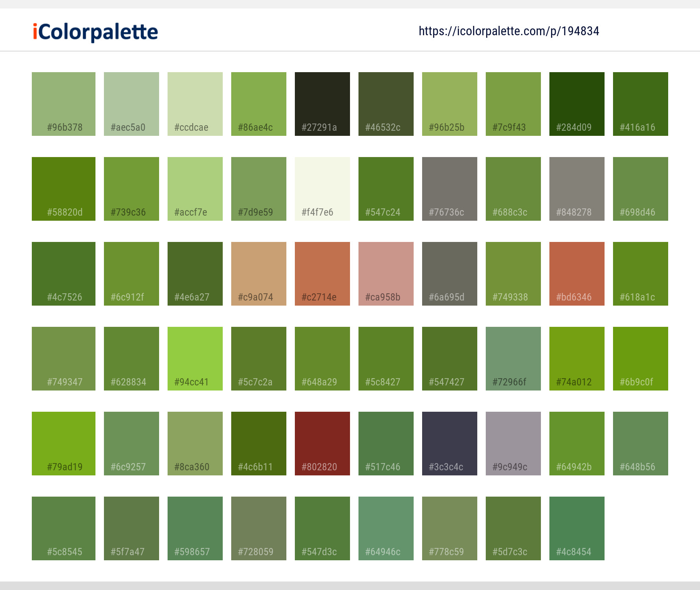Pick the dark red #802820 swatch
The width and height of the screenshot is (700, 590).
coord(322,444)
